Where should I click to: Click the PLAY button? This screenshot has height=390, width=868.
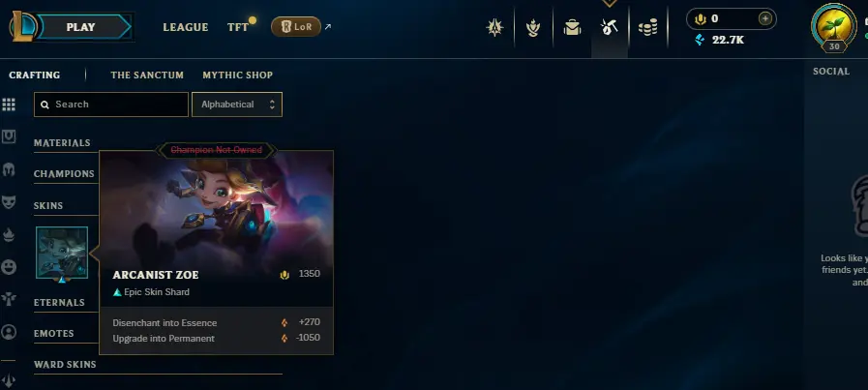[x=81, y=27]
